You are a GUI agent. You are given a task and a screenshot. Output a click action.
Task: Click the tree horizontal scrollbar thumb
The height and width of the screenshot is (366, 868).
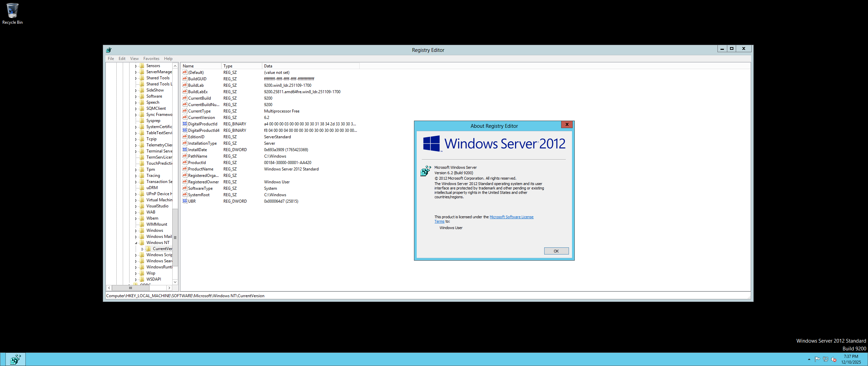(x=130, y=288)
